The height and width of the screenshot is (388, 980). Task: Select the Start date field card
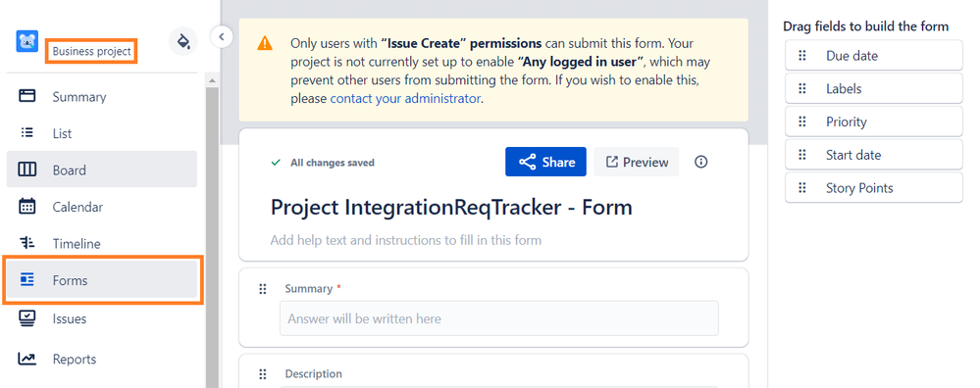click(874, 155)
